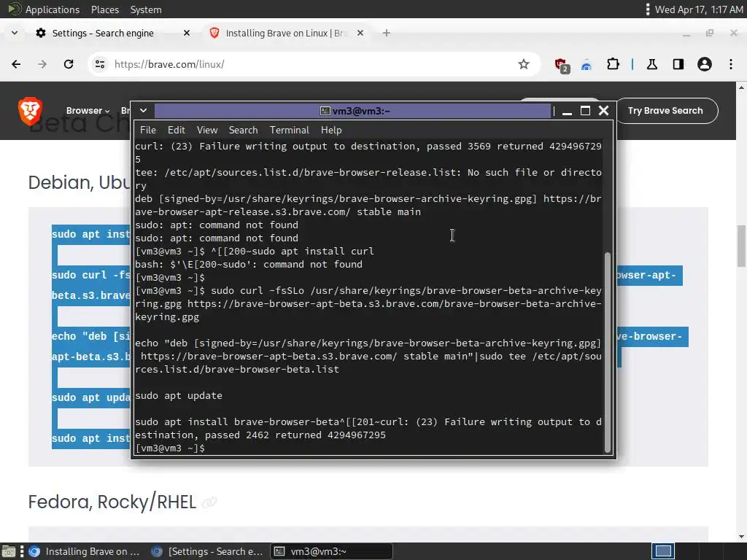Click the Fedora, Rocky/RHEL heading
This screenshot has height=560, width=747.
click(112, 502)
